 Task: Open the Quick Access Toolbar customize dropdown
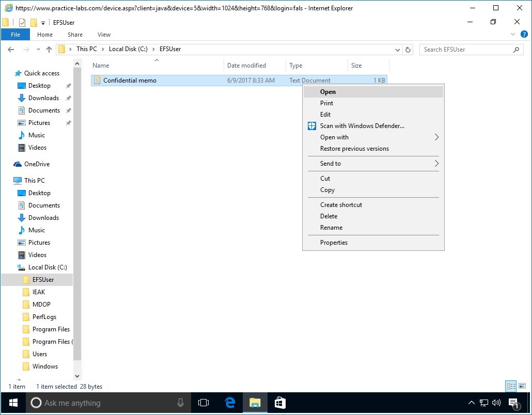[x=43, y=23]
